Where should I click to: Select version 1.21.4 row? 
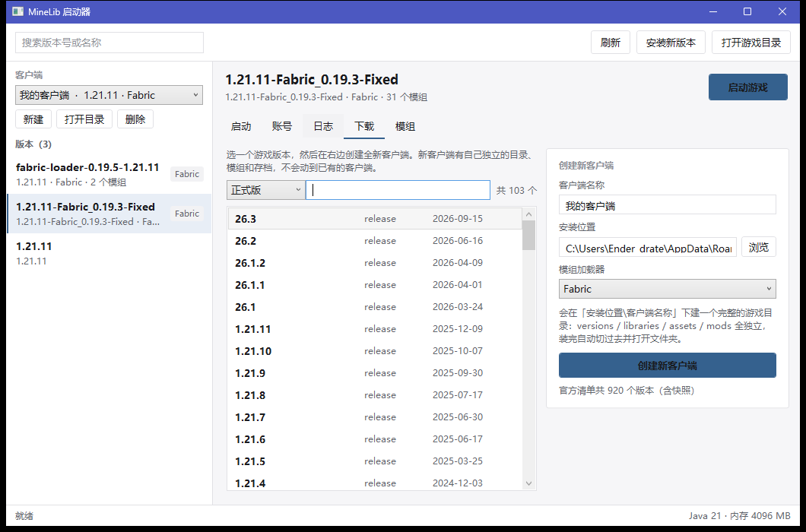click(x=375, y=482)
